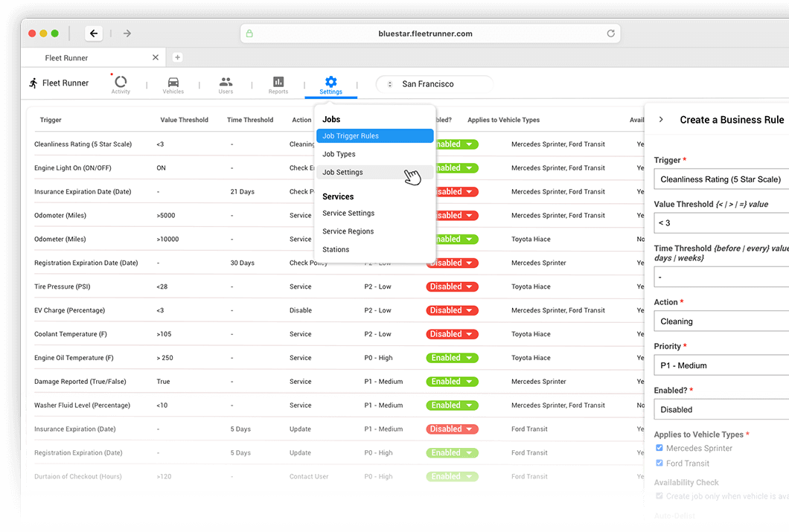
Task: Open Service Regions from the Services menu
Action: pos(348,231)
